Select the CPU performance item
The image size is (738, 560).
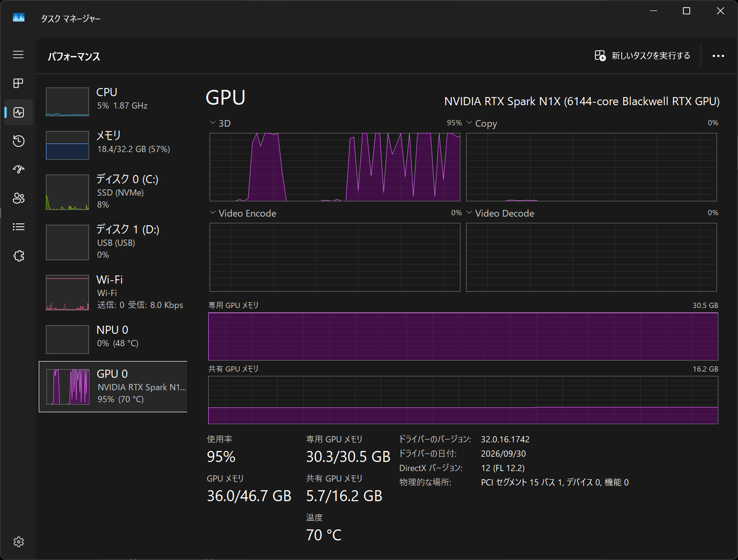pos(113,101)
